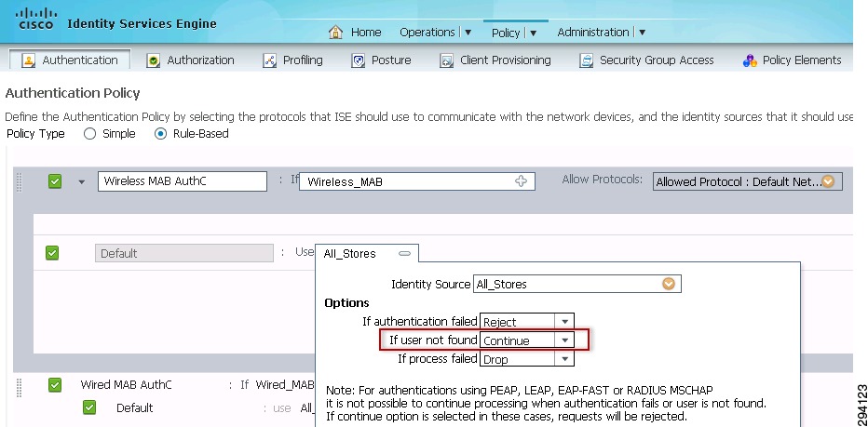Open the Allowed Protocol dropdown
This screenshot has width=868, height=427.
[828, 181]
